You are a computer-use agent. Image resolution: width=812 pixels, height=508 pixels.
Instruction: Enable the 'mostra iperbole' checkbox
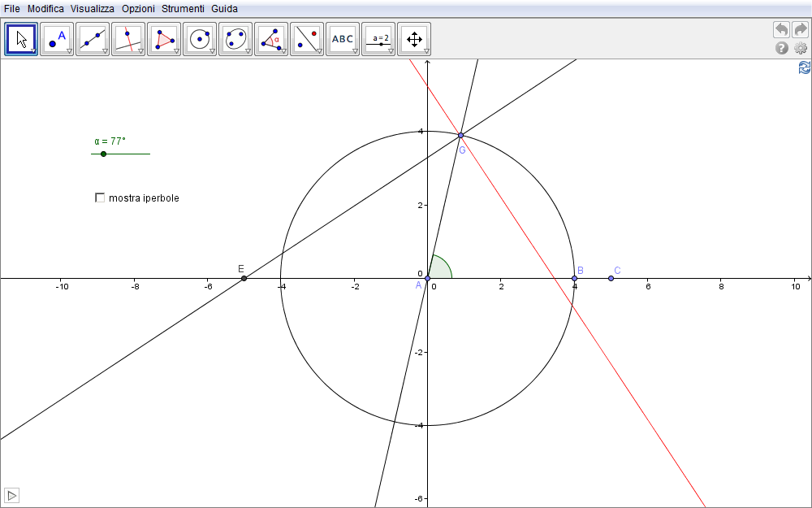coord(100,198)
